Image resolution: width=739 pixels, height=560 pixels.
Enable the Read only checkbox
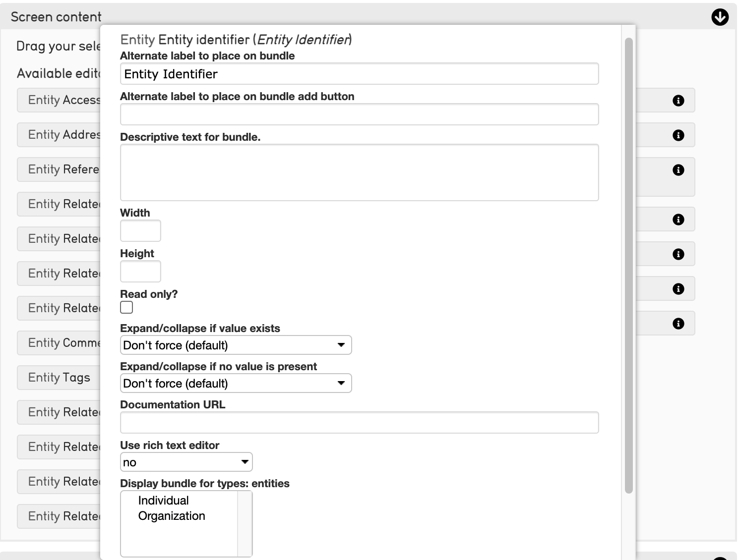126,308
